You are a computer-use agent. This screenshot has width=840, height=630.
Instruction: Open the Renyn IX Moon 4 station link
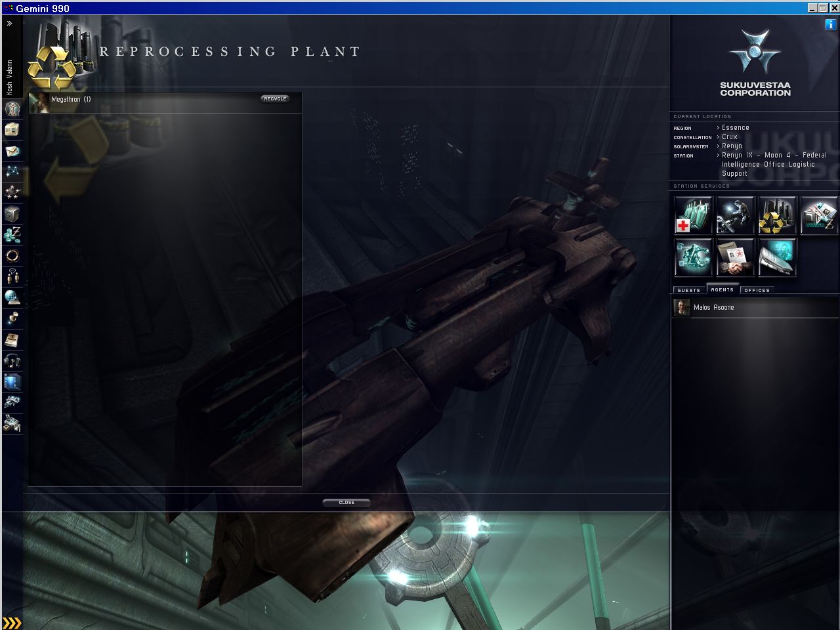coord(774,165)
